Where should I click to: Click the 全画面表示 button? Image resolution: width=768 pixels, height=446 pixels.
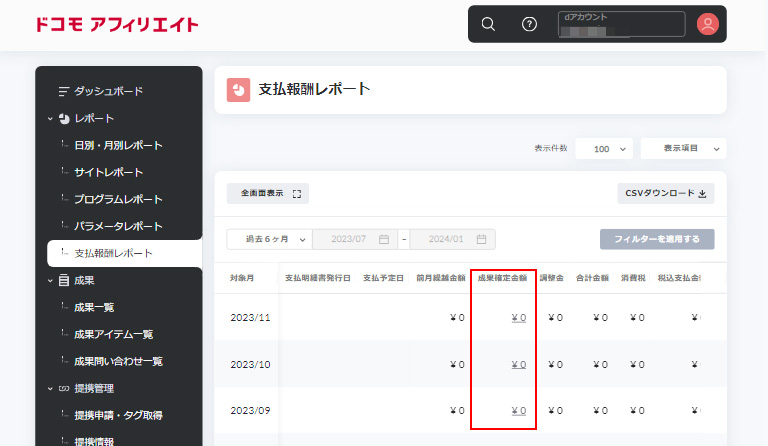pos(270,193)
